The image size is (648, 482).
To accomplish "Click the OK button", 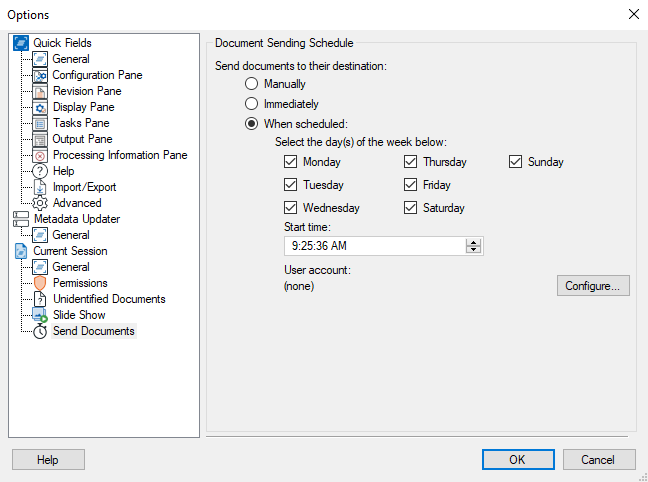I will click(x=518, y=460).
